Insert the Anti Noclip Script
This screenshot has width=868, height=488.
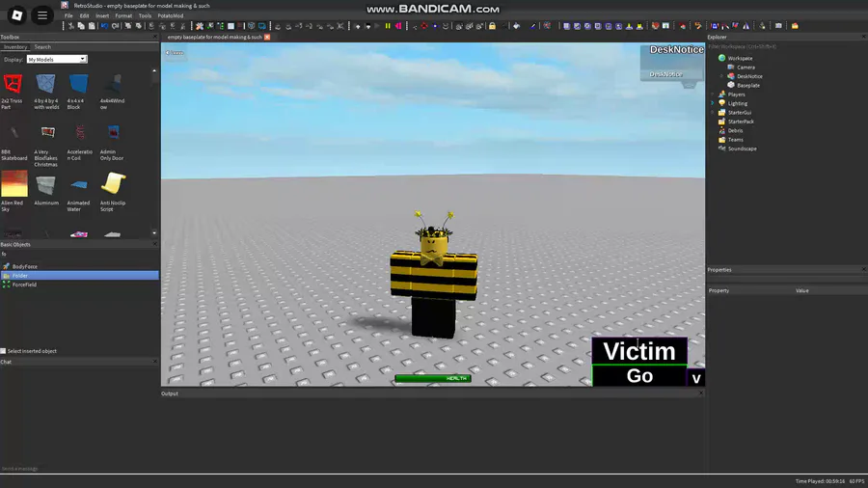pyautogui.click(x=113, y=191)
